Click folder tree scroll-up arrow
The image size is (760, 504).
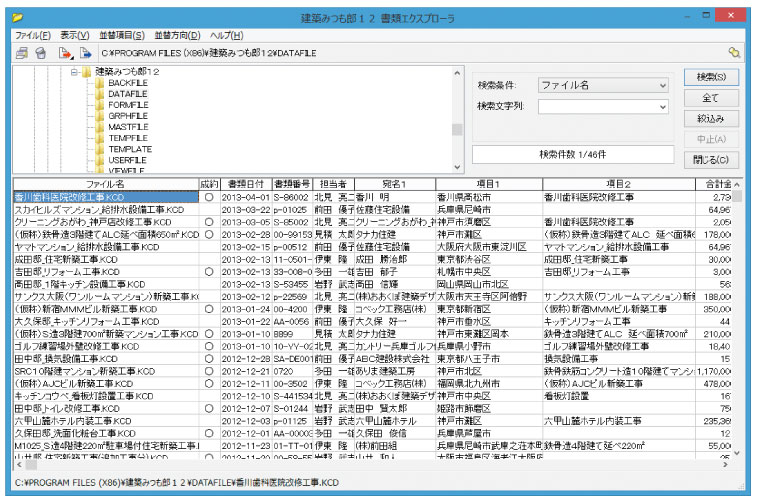457,73
